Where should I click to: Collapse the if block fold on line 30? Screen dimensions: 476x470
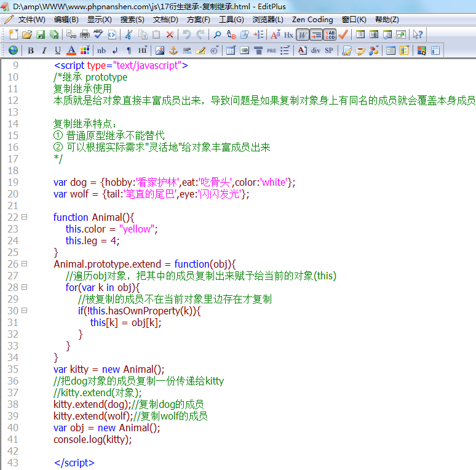[x=25, y=310]
